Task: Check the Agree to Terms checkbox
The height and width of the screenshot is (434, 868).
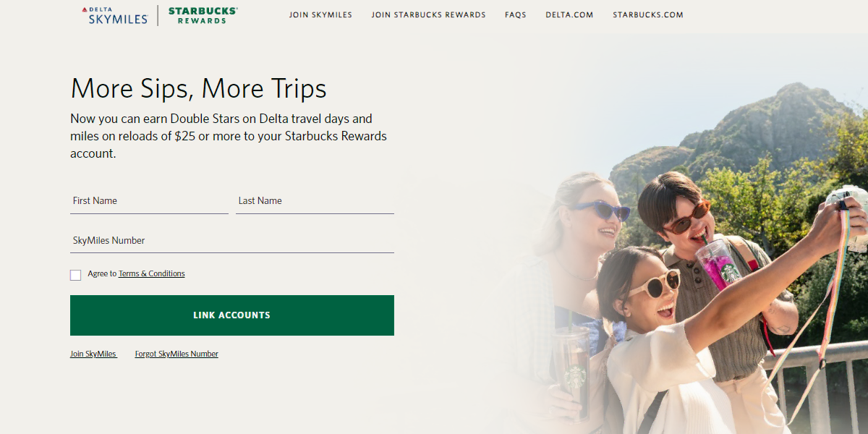Action: pos(76,275)
